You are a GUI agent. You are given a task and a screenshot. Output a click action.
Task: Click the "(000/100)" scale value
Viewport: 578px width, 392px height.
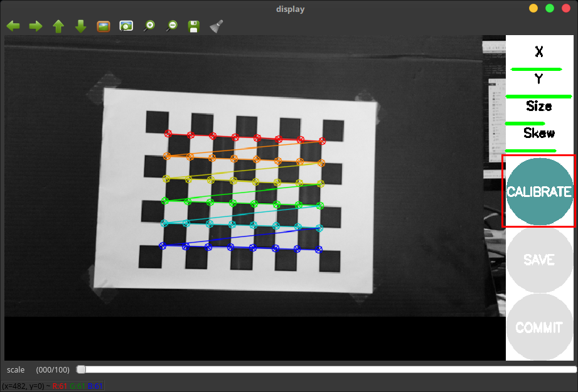click(53, 369)
